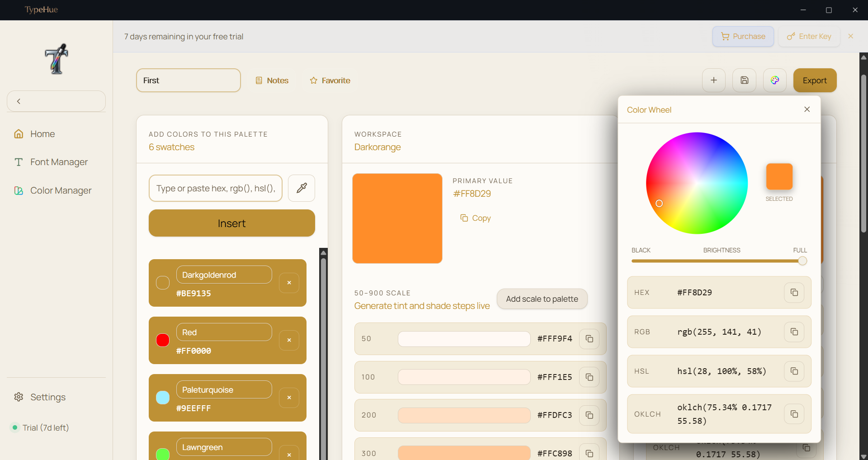This screenshot has width=868, height=460.
Task: Click the TypeHue logo in the sidebar
Action: [x=57, y=59]
